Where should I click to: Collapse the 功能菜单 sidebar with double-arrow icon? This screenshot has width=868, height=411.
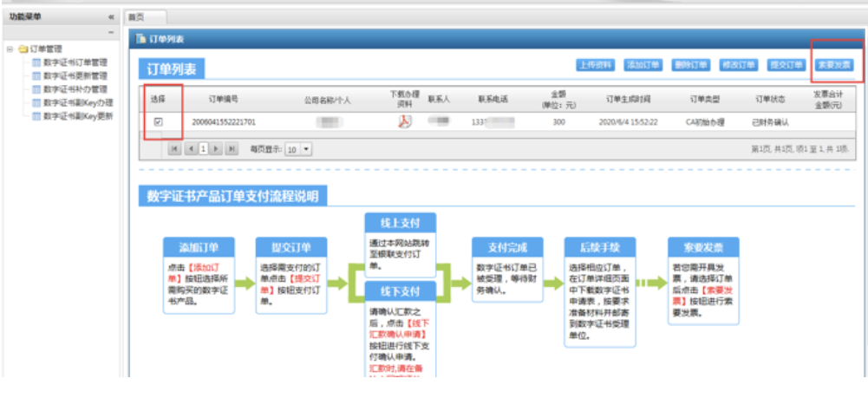[111, 17]
